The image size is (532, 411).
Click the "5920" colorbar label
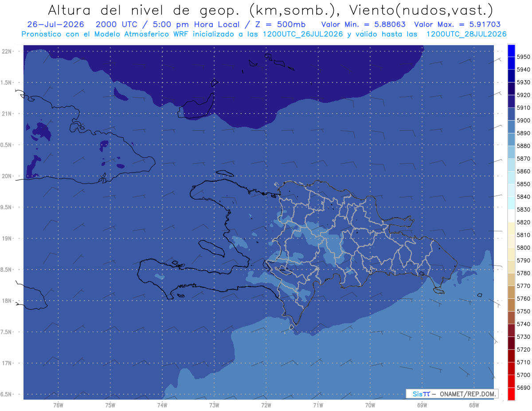tap(524, 95)
